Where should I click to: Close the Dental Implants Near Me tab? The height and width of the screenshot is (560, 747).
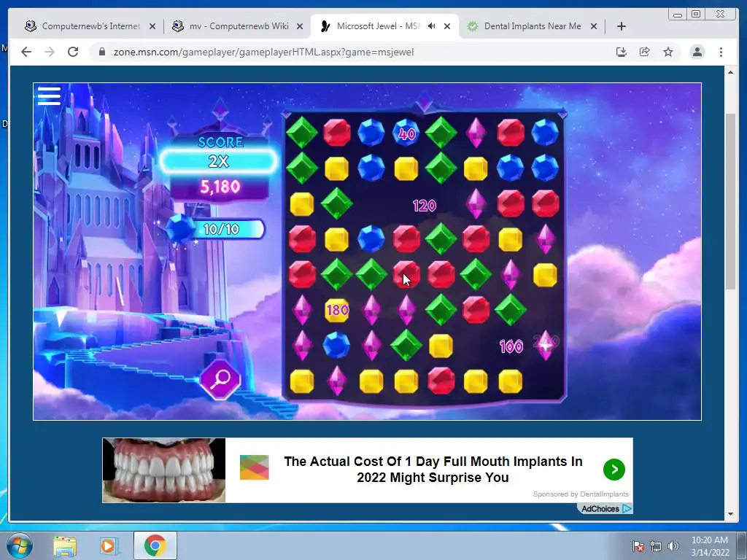point(594,26)
